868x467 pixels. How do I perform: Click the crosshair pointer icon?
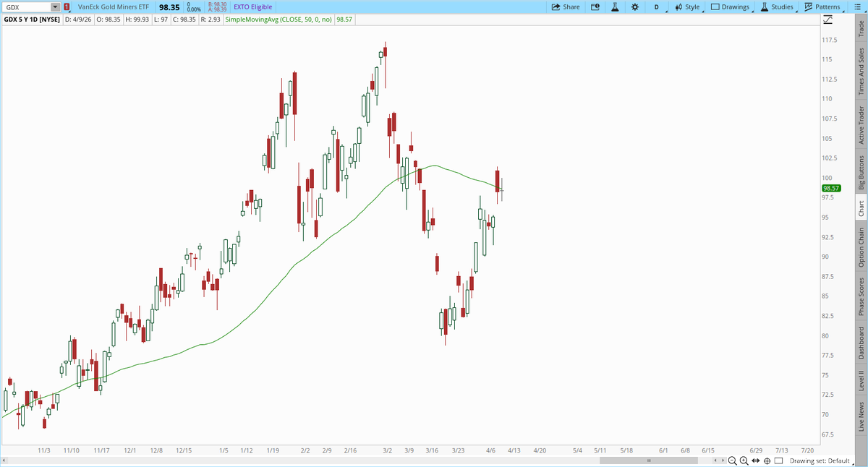[x=767, y=460]
